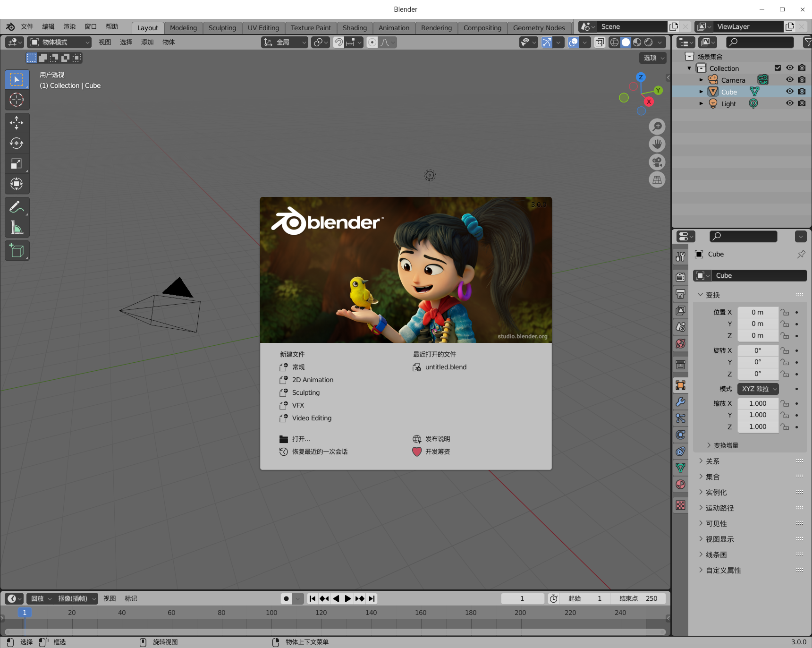Toggle camera view in viewport
Viewport: 812px width, 648px height.
[657, 162]
